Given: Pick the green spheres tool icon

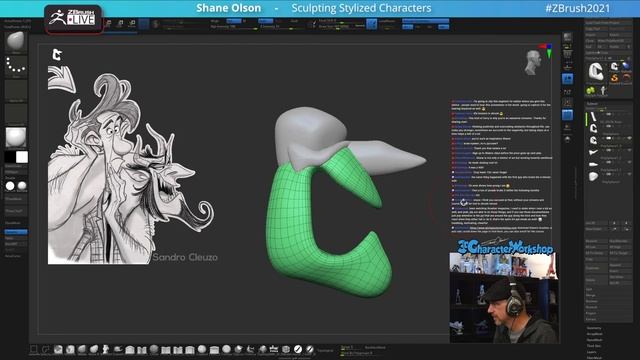Looking at the screenshot, I should [x=590, y=90].
